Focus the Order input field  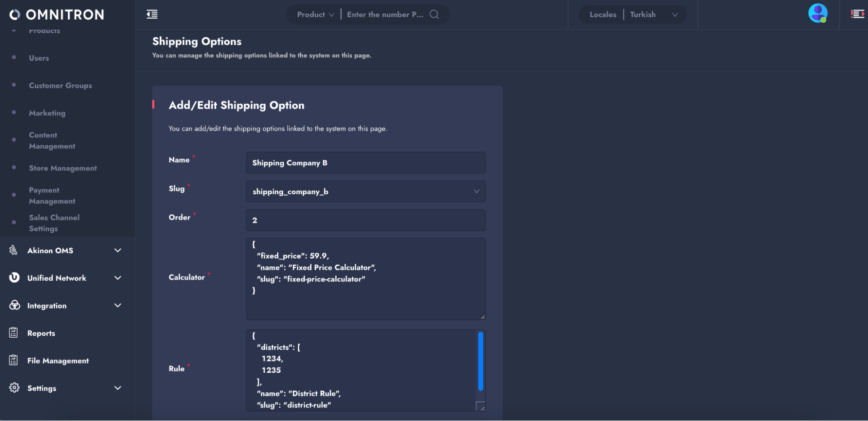coord(366,220)
